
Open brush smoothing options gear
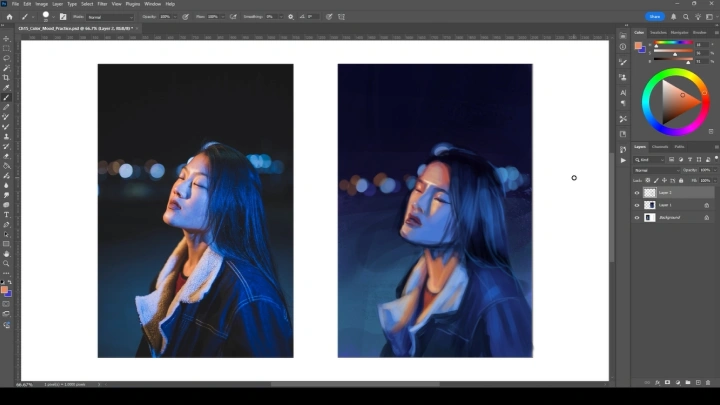tap(291, 17)
